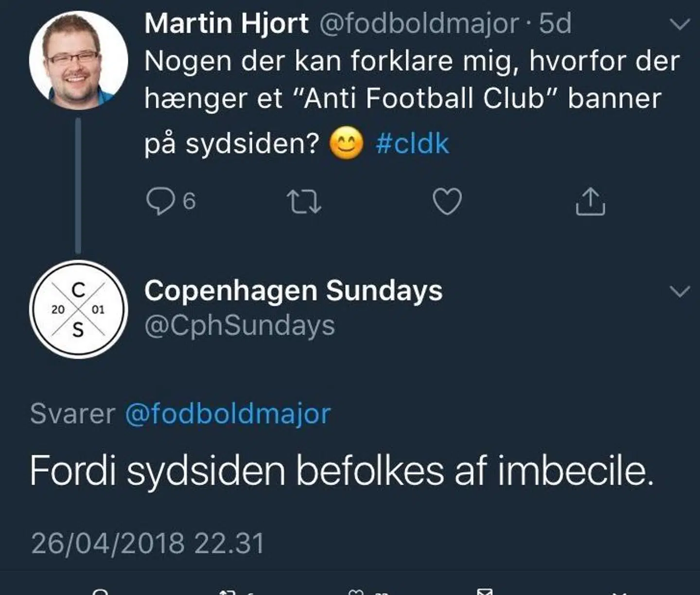Click the gray @fodboldmajor handle beside Martin Hjort

tap(419, 23)
